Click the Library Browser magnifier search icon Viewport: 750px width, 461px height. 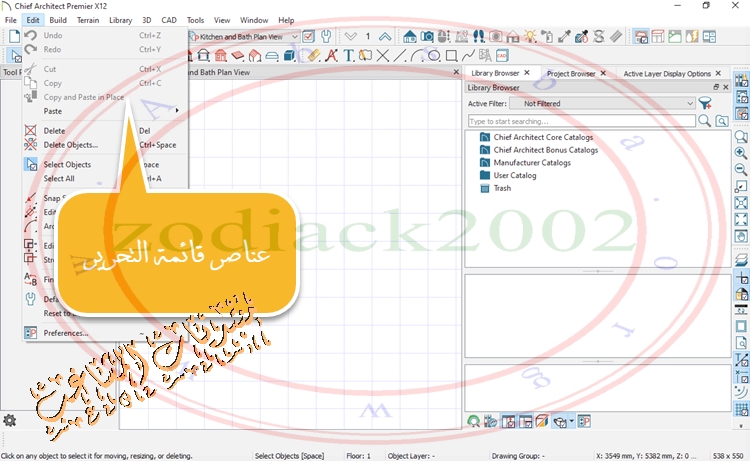(x=704, y=121)
